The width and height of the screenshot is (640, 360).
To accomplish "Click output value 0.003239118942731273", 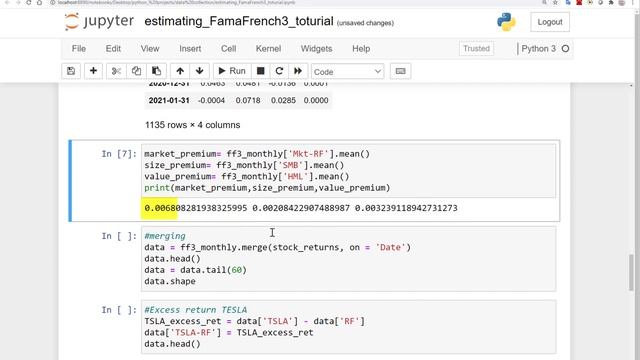I will pos(406,208).
